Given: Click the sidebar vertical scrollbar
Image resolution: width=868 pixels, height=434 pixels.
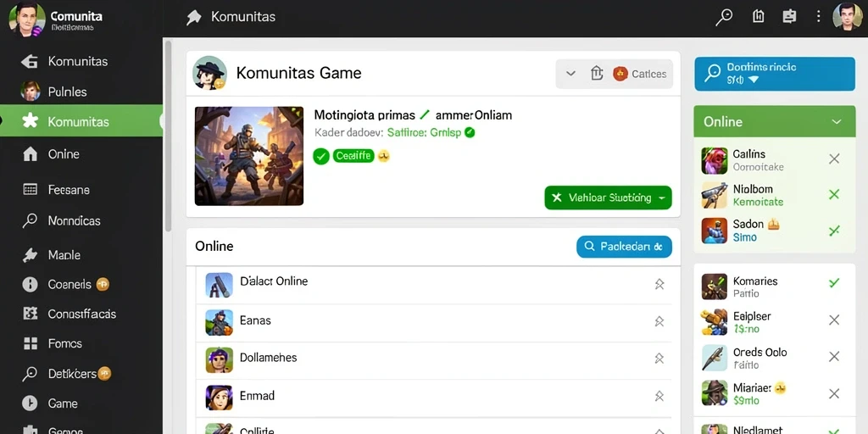Looking at the screenshot, I should 169,136.
